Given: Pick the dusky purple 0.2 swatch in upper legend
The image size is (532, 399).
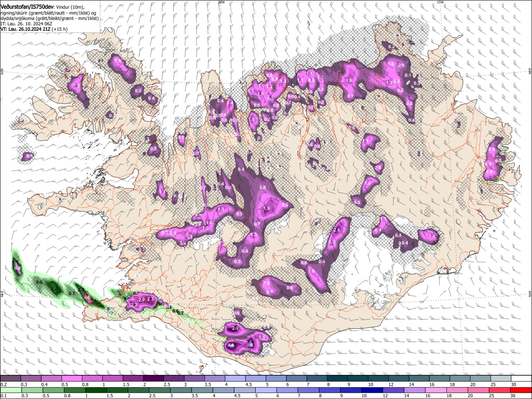Looking at the screenshot, I should (x=10, y=379).
